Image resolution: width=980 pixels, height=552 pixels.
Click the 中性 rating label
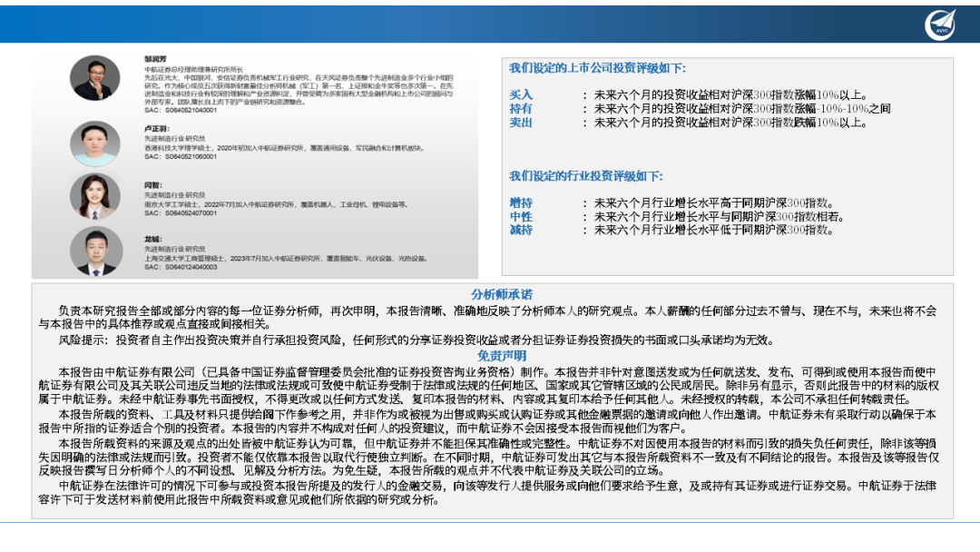pyautogui.click(x=521, y=217)
